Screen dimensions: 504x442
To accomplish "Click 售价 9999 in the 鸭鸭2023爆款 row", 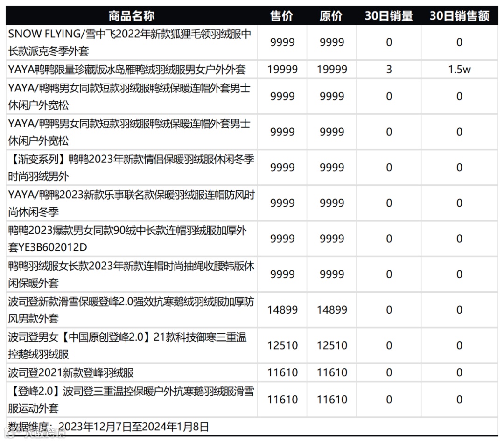I will (282, 239).
